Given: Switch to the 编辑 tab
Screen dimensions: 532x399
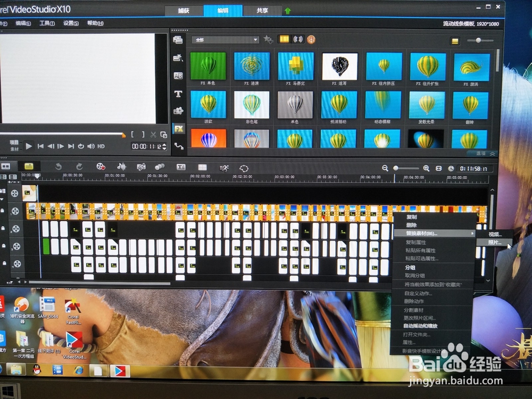Looking at the screenshot, I should click(x=223, y=11).
